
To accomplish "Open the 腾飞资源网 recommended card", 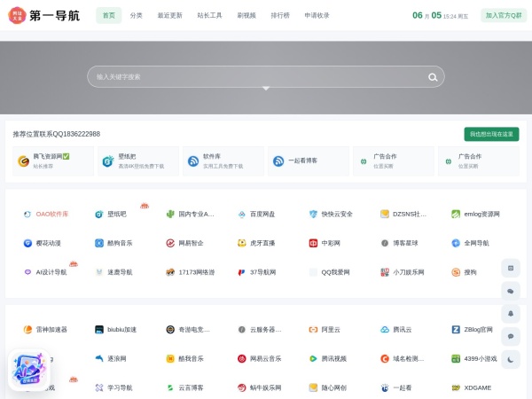I will point(53,160).
